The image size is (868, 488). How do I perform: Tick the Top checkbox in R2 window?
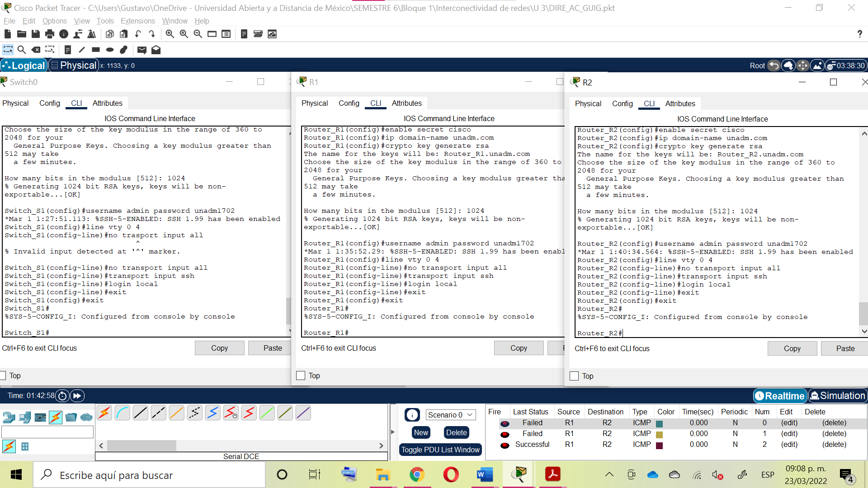[574, 376]
